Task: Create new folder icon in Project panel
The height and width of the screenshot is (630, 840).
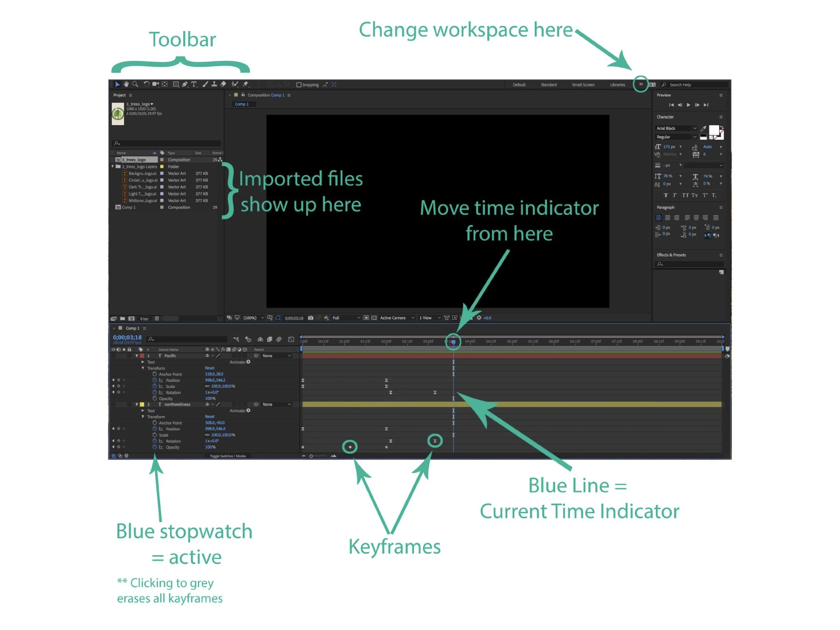Action: [123, 319]
